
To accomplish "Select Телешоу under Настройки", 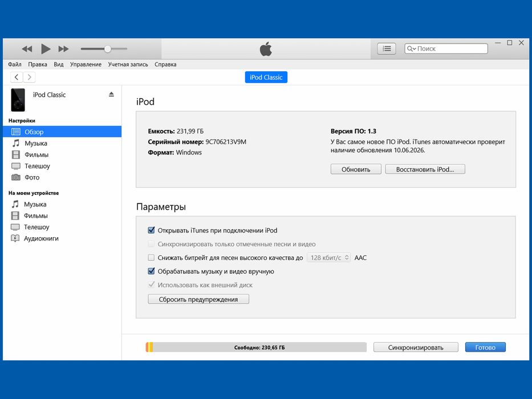I will point(62,166).
